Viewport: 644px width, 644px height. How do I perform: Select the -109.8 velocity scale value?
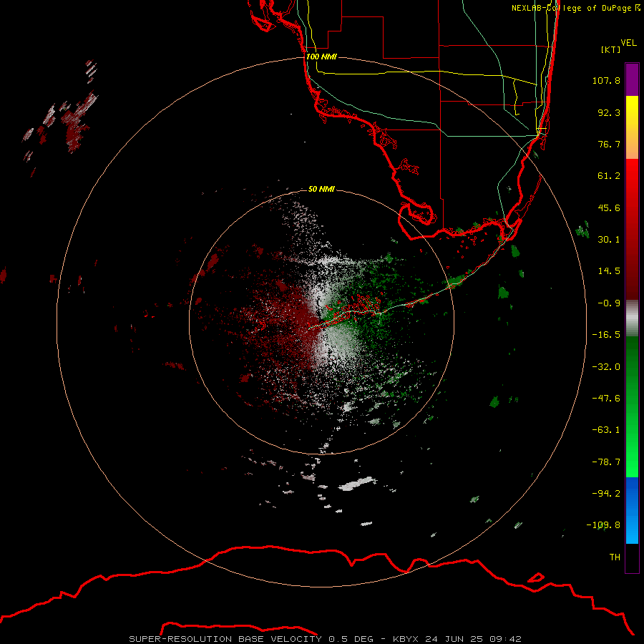pos(603,525)
